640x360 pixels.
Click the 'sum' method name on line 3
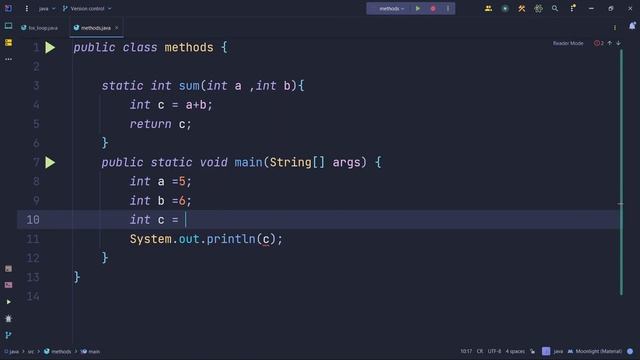[x=189, y=86]
